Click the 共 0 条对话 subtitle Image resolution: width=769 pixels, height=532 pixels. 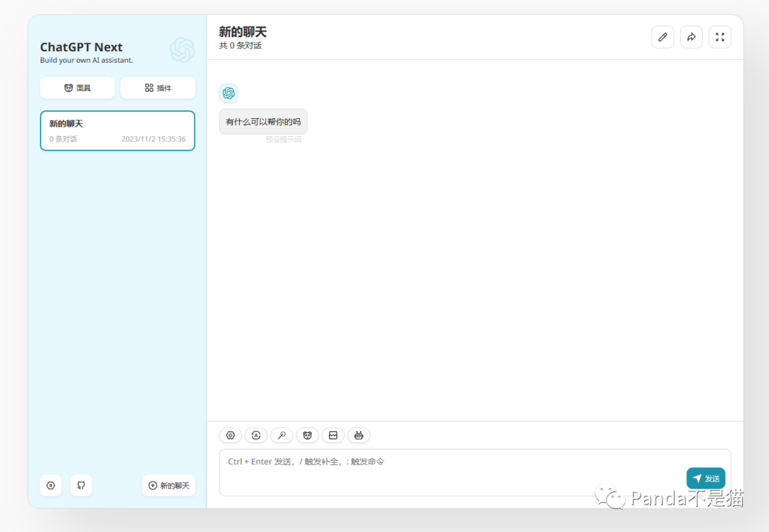[x=241, y=46]
